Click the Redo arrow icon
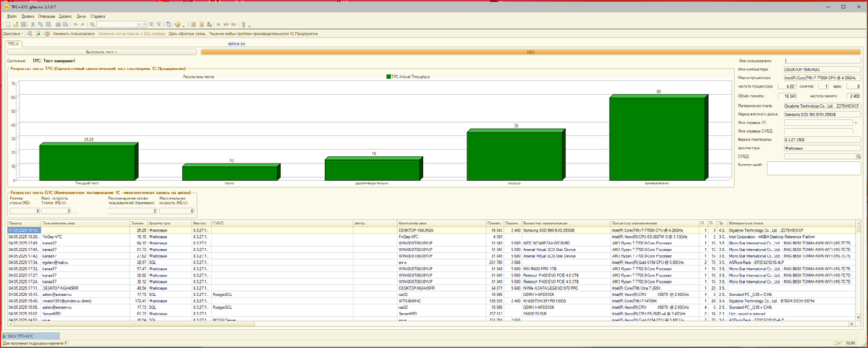This screenshot has width=868, height=348. point(82,24)
